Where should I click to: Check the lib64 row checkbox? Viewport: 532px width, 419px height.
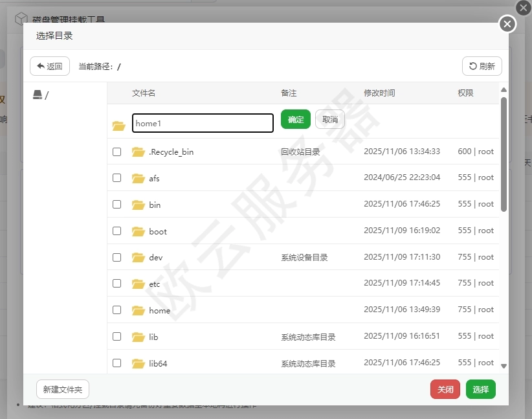point(117,363)
